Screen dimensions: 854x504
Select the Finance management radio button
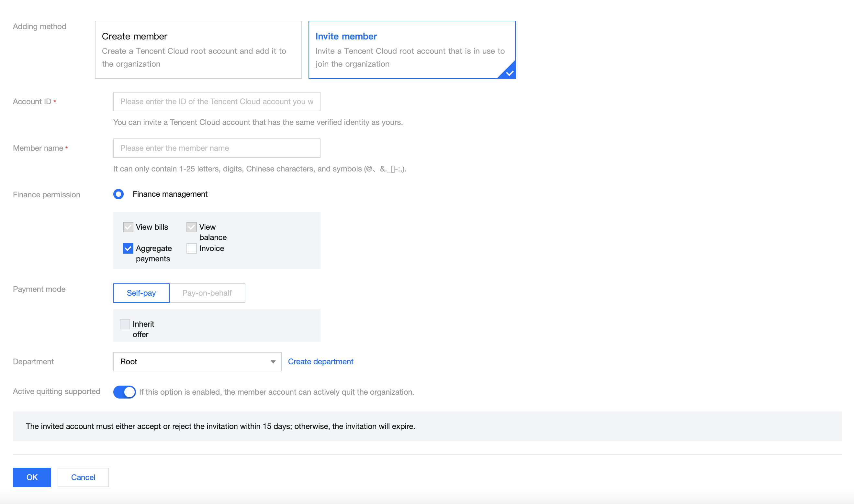(118, 194)
